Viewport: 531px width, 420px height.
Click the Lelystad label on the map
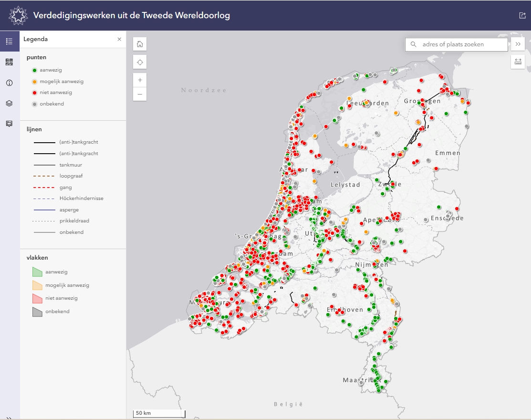[x=345, y=185]
